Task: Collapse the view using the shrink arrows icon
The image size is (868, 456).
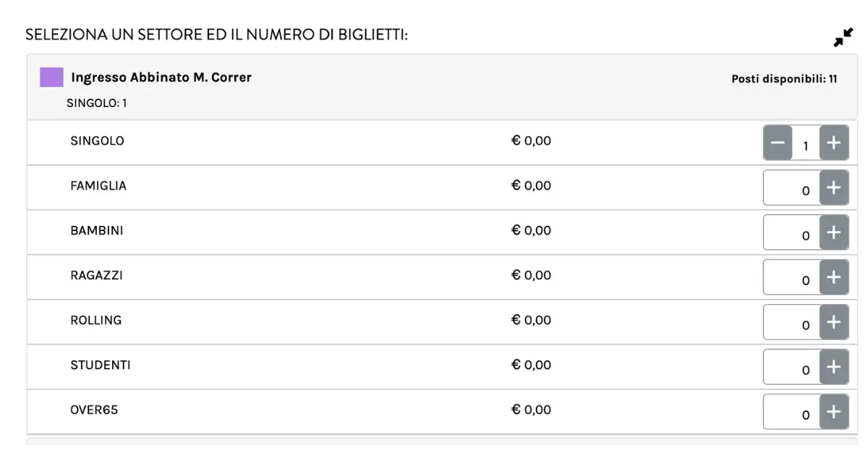Action: point(843,38)
